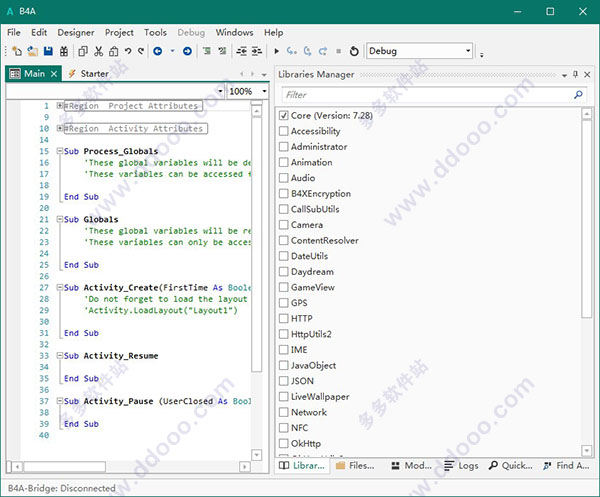Expand the Project Attributes region
600x497 pixels.
pos(60,105)
